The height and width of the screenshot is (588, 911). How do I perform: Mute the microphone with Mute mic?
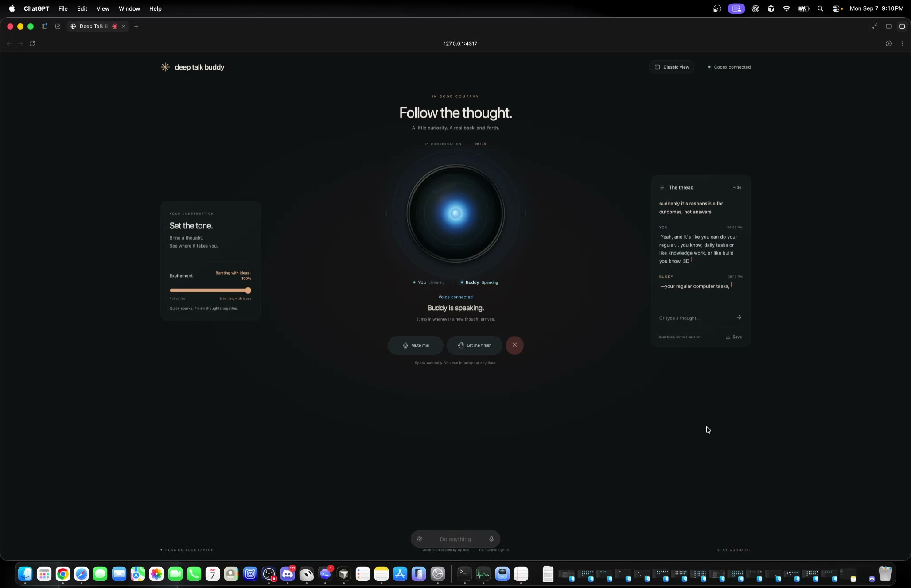pos(415,345)
